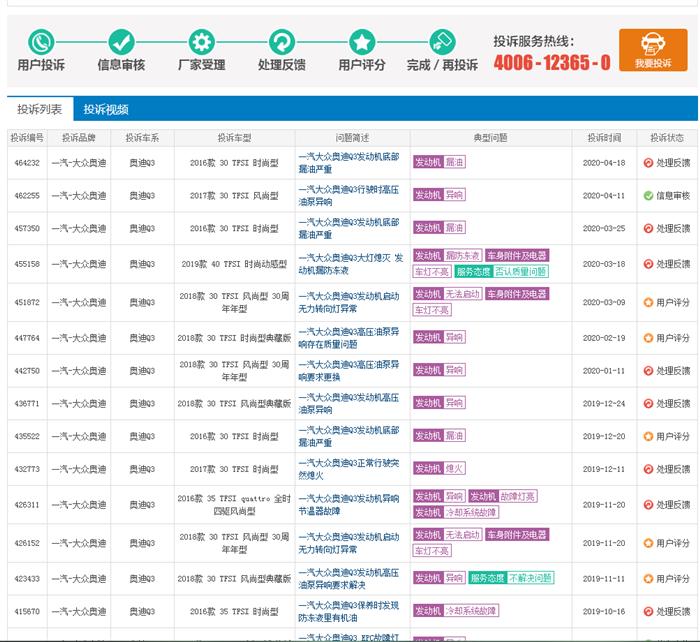Click 发动机 熄火 tag in row 432773

click(439, 468)
